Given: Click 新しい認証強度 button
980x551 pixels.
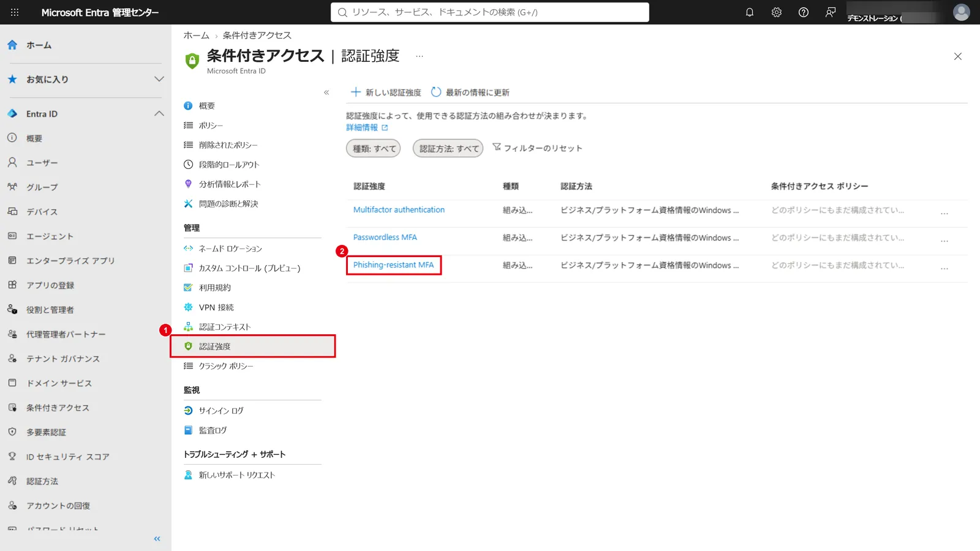Looking at the screenshot, I should (386, 92).
